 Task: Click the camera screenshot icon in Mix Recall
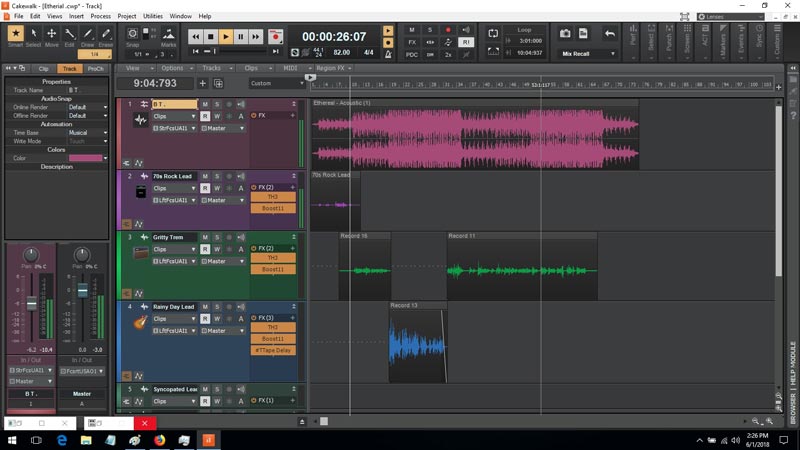565,34
